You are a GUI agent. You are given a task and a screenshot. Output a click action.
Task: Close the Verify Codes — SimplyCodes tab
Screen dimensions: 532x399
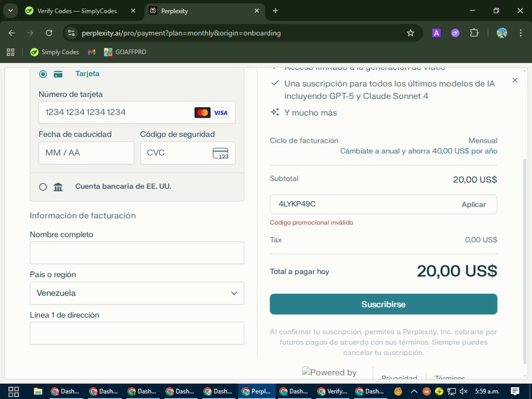point(133,11)
